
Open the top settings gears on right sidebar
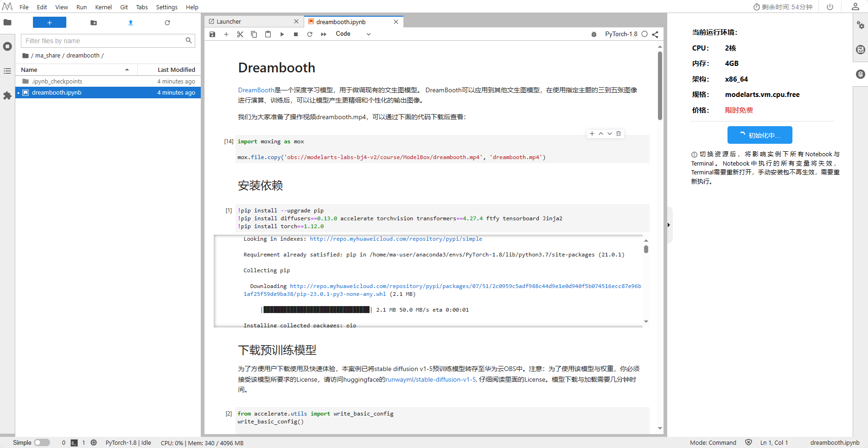coord(861,25)
